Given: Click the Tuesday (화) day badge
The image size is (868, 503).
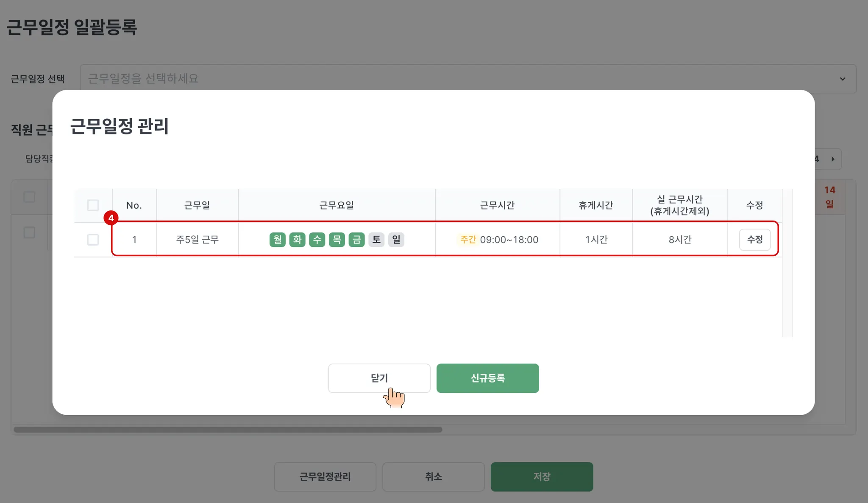Looking at the screenshot, I should click(x=297, y=240).
